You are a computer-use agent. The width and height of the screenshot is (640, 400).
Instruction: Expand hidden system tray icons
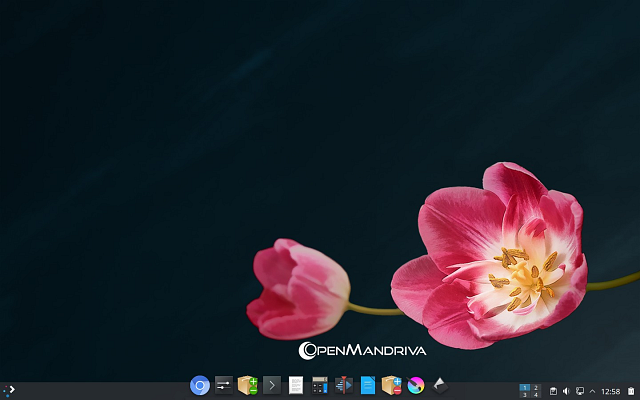pyautogui.click(x=592, y=391)
